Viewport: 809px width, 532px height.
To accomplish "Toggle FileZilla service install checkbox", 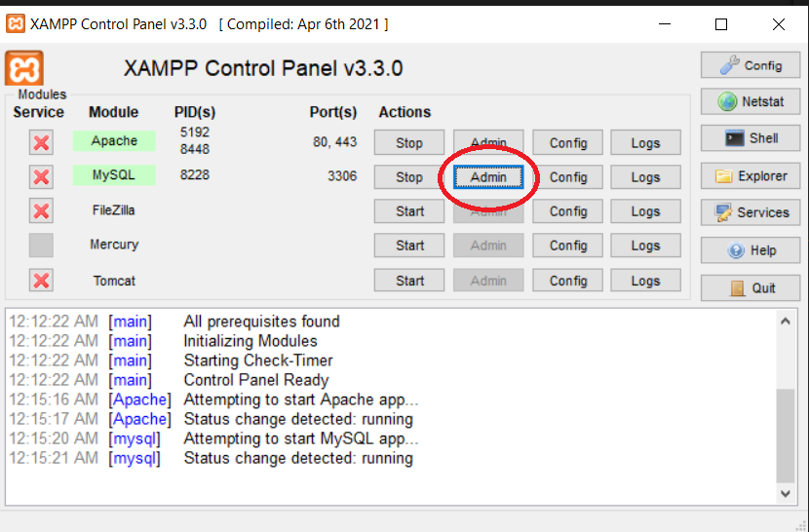I will (41, 211).
